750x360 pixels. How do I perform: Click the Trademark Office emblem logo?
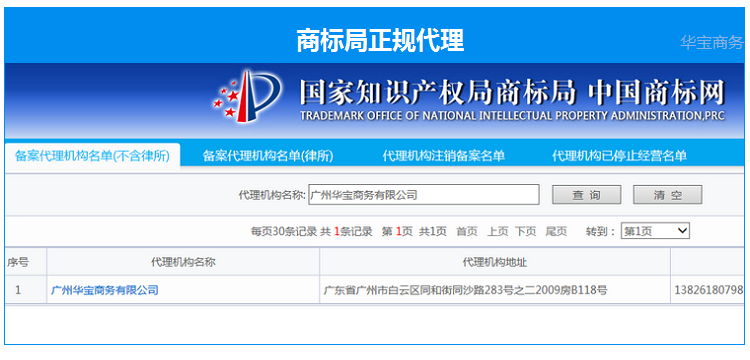(247, 97)
